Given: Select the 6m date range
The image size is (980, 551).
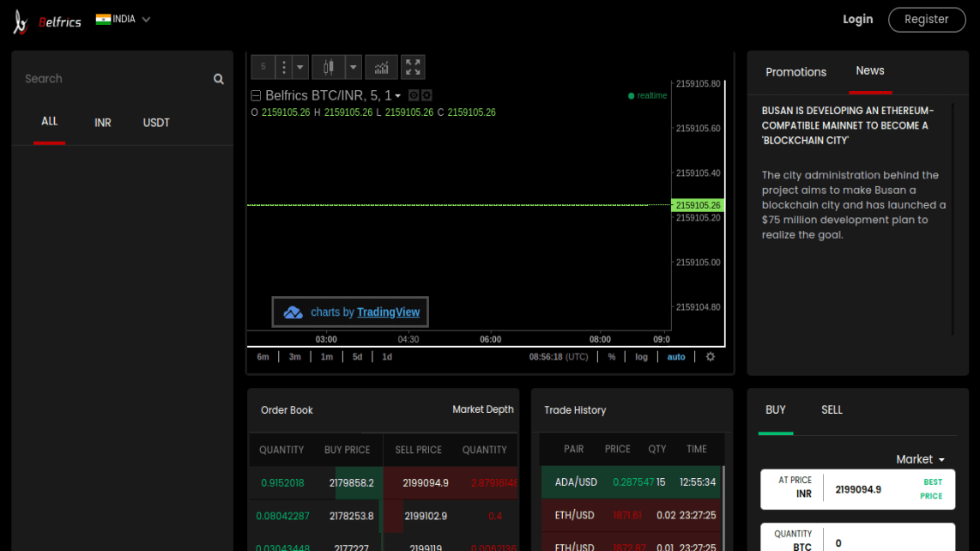Looking at the screenshot, I should [x=263, y=356].
